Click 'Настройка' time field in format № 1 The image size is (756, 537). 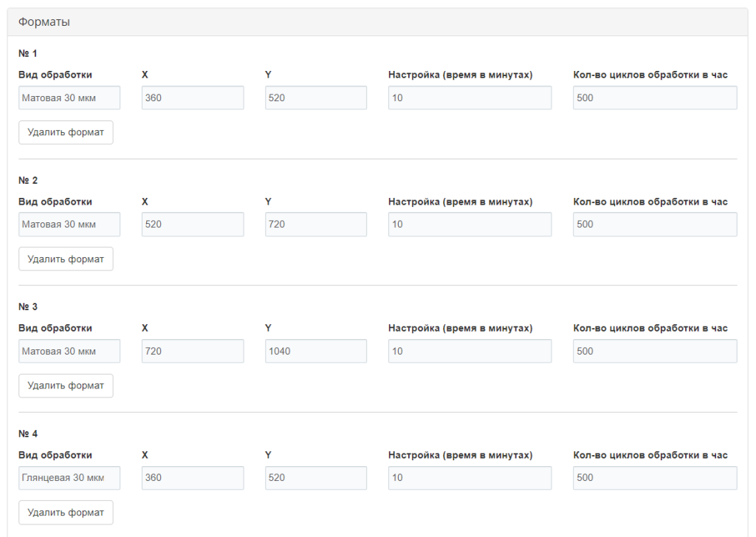[x=470, y=98]
